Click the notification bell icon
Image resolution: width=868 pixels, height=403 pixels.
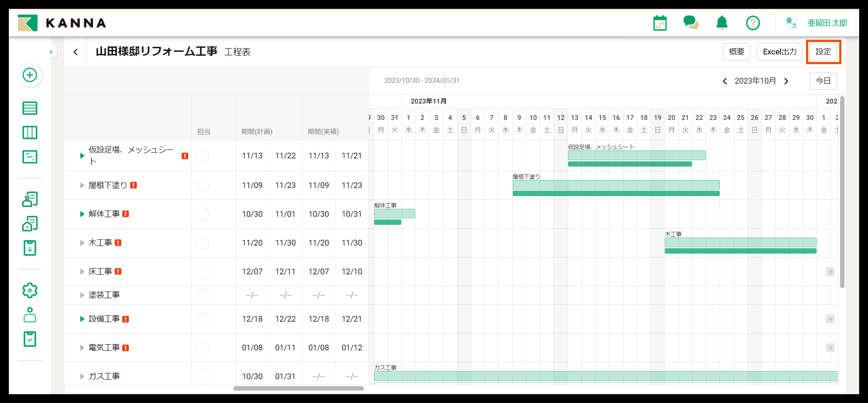pyautogui.click(x=721, y=23)
